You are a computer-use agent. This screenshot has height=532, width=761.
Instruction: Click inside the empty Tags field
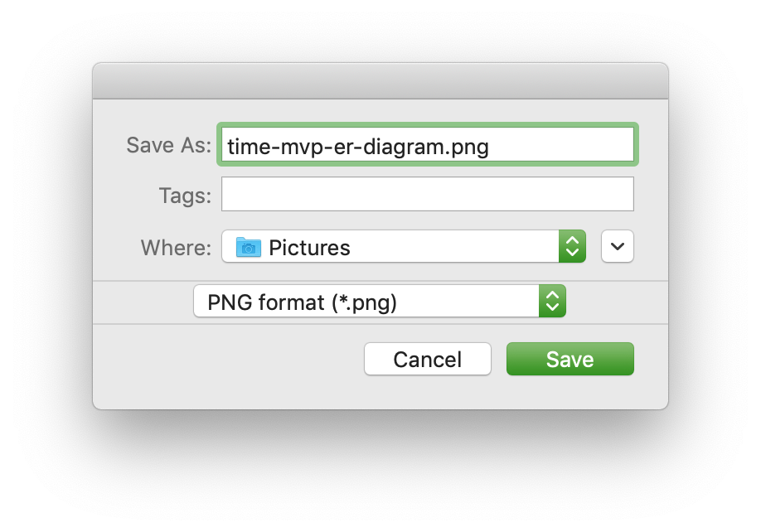point(427,195)
